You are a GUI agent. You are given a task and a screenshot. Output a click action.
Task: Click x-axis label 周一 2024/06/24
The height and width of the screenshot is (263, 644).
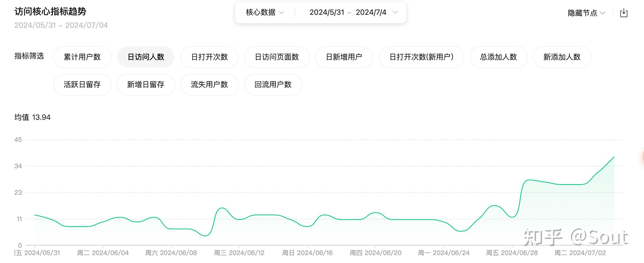coord(444,253)
